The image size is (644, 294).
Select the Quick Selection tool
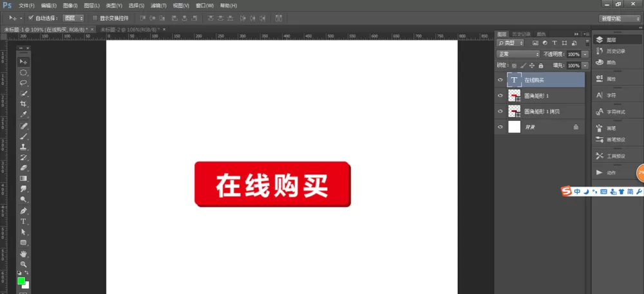[23, 93]
